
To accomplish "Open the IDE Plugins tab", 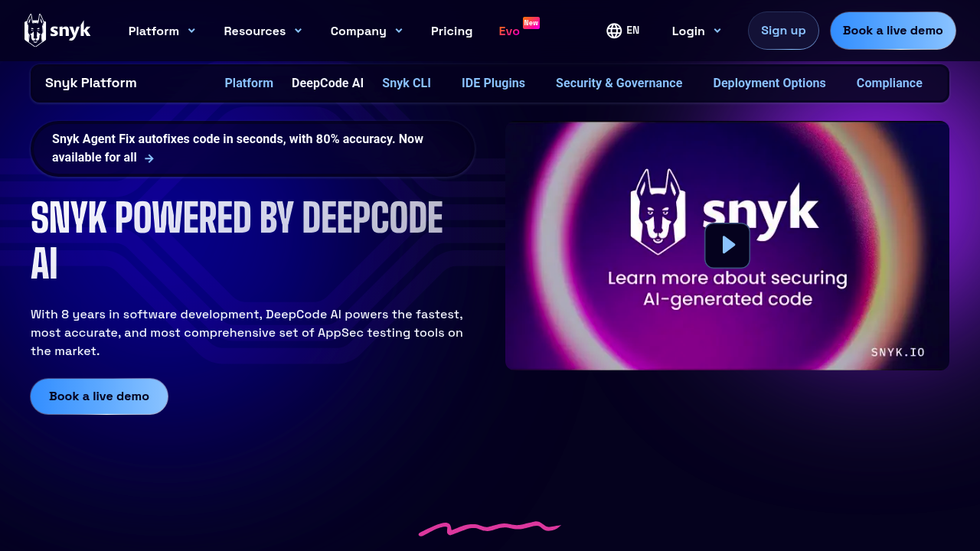I will point(493,83).
